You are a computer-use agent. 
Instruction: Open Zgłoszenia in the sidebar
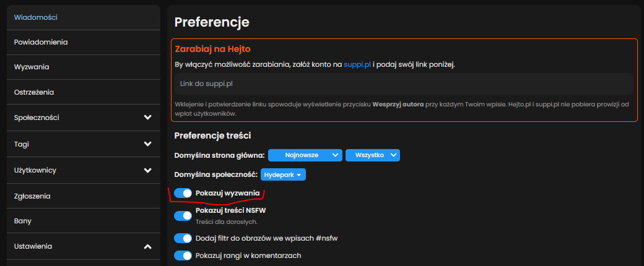(x=32, y=196)
